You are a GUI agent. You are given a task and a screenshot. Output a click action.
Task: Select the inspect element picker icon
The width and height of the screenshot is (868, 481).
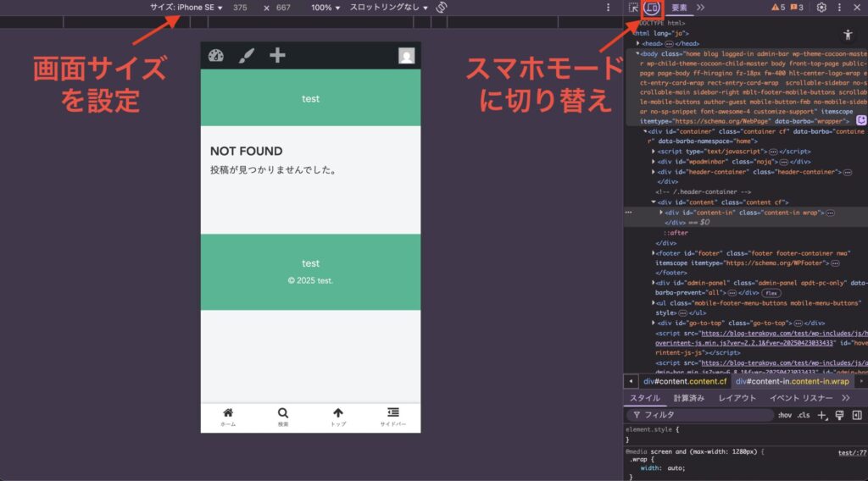click(x=633, y=7)
